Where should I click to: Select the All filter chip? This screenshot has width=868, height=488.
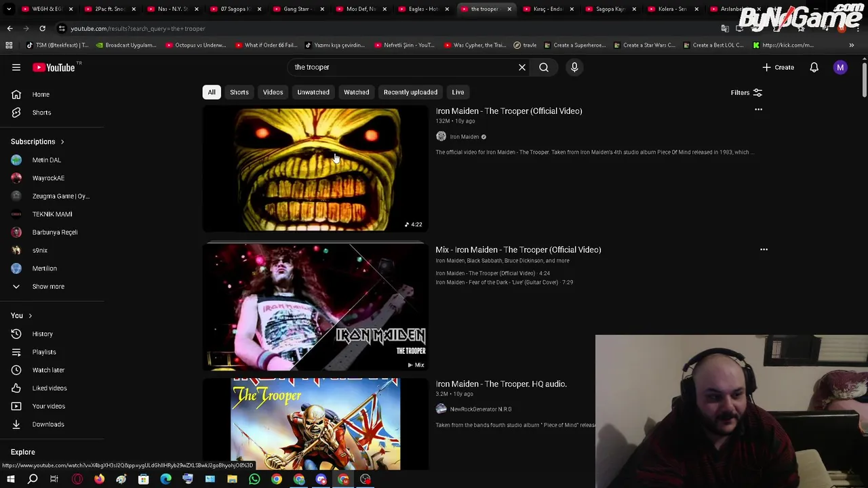[x=212, y=92]
